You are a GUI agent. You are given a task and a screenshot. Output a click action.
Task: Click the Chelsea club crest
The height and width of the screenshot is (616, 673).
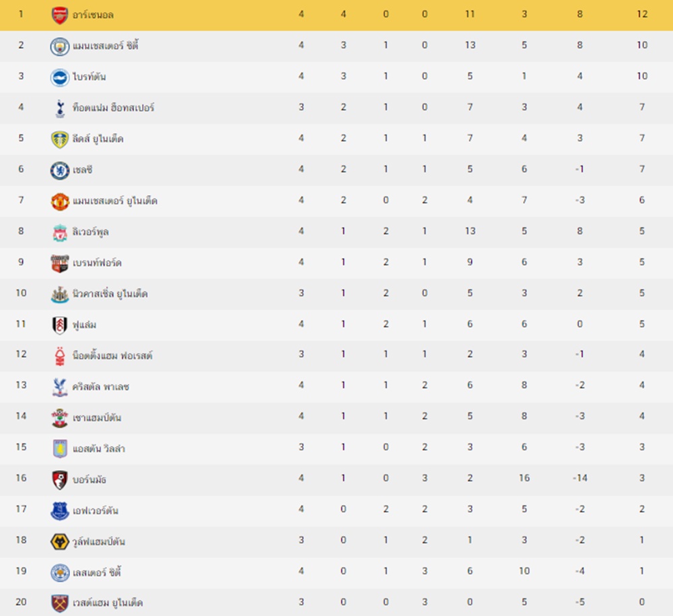coord(60,169)
